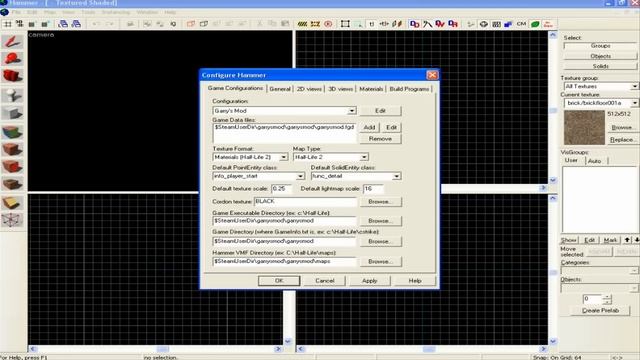The width and height of the screenshot is (640, 360).
Task: Expand the Default SolidEntity class dropdown
Action: [396, 176]
